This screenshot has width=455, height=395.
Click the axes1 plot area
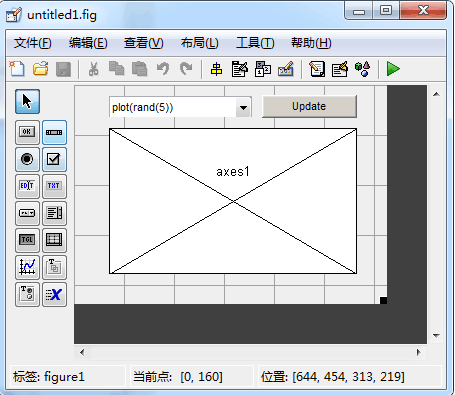(233, 201)
